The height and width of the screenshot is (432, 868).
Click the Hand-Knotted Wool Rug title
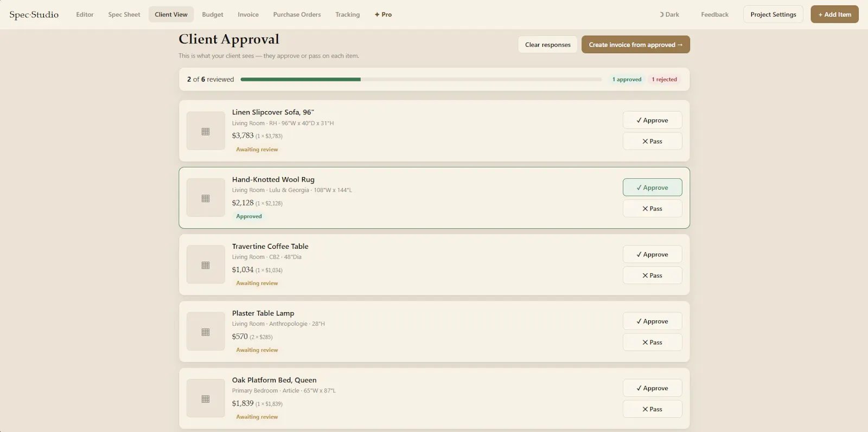coord(273,179)
